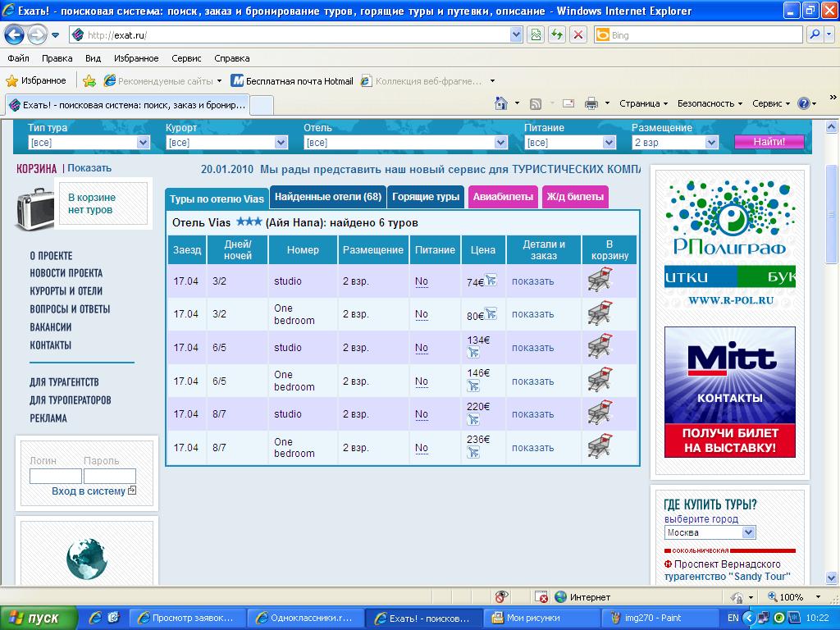Add the 74€ studio tour to cart
The height and width of the screenshot is (630, 840).
600,281
